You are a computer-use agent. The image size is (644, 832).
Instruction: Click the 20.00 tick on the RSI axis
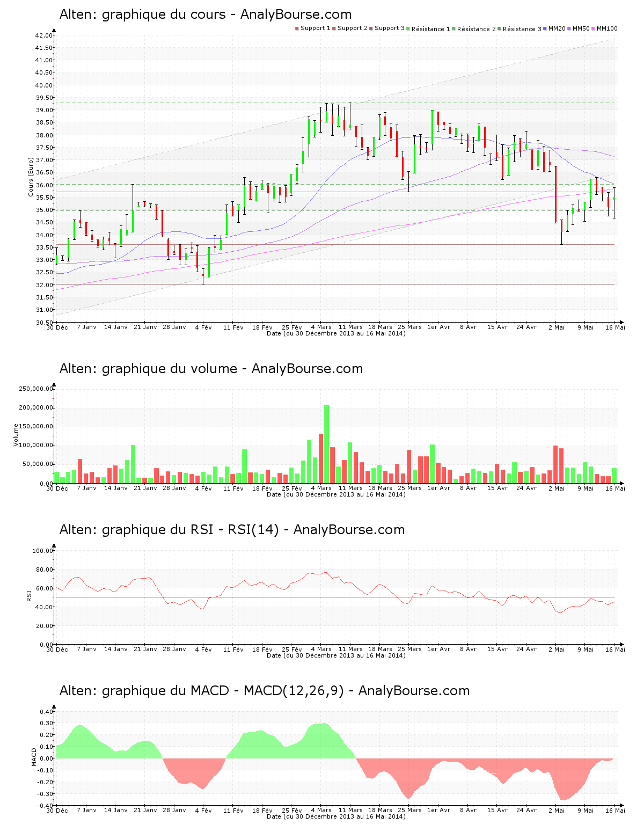click(45, 626)
